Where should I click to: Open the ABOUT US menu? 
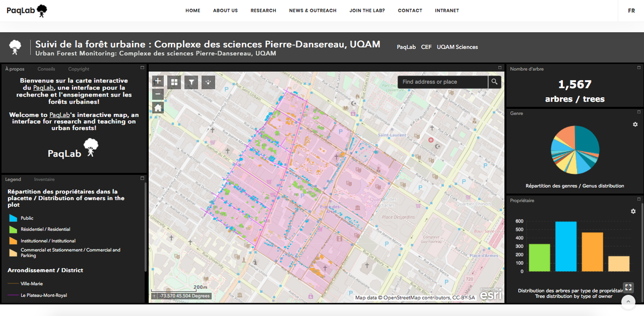coord(225,11)
